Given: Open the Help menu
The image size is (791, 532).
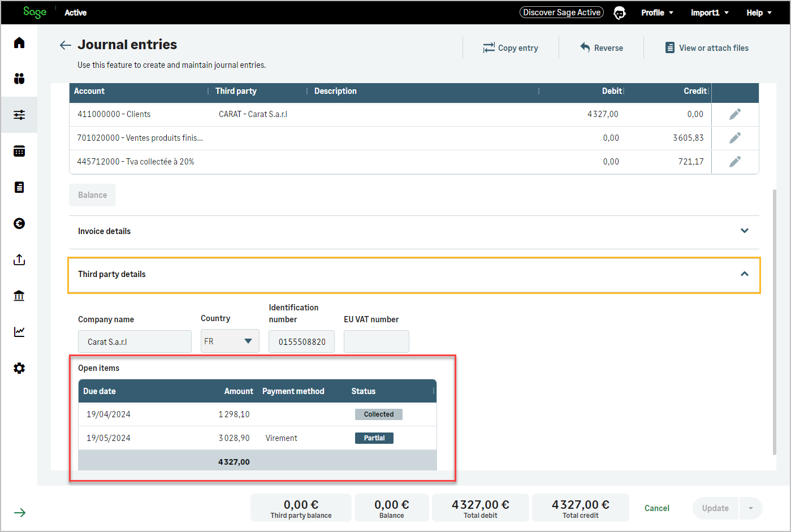Looking at the screenshot, I should [x=759, y=12].
